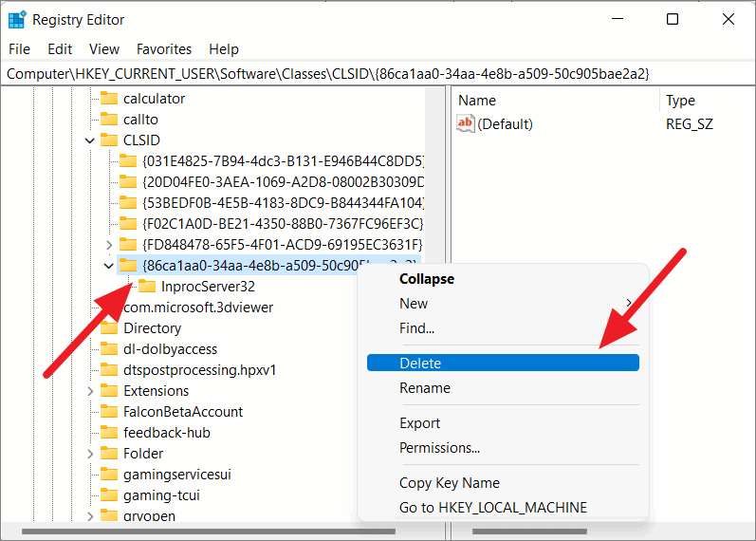Screen dimensions: 756x541
Task: Click the InprocServer32 folder icon
Action: tap(147, 287)
